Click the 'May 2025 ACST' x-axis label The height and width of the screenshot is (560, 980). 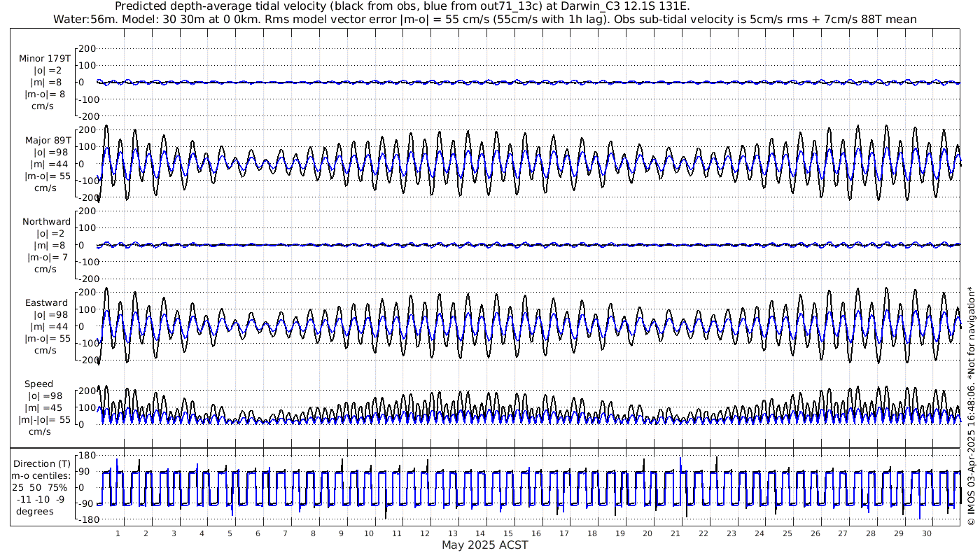coord(484,545)
